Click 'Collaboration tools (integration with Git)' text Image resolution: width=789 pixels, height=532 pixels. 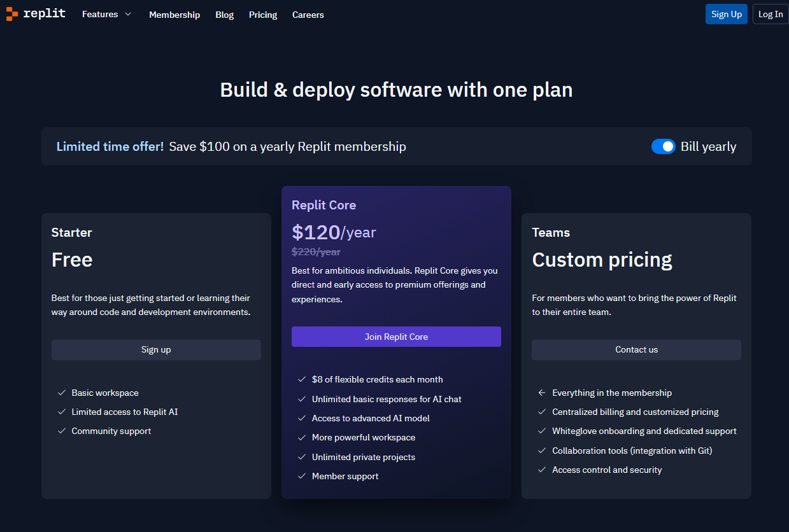(x=632, y=451)
